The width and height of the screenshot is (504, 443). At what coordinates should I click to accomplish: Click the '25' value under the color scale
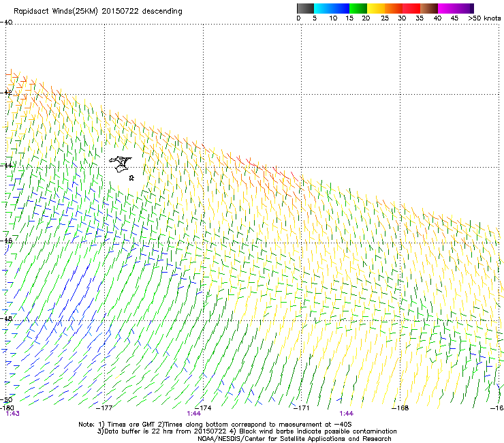pos(384,18)
